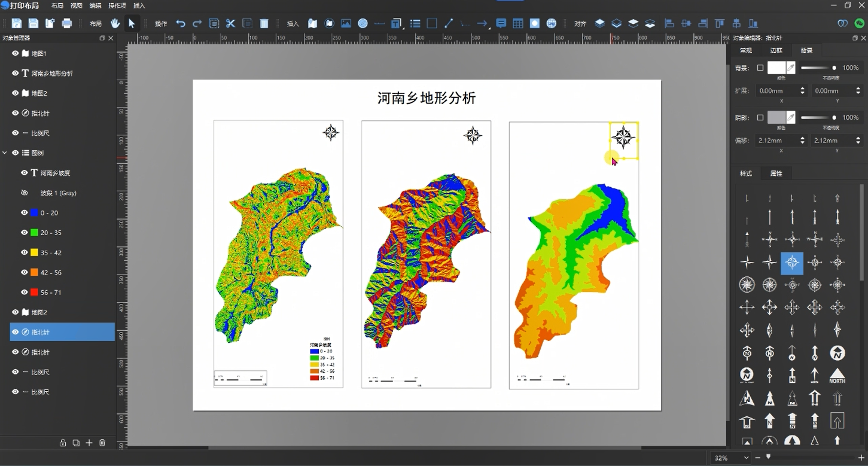Click the plus icon below object list
The image size is (868, 466).
[x=89, y=443]
